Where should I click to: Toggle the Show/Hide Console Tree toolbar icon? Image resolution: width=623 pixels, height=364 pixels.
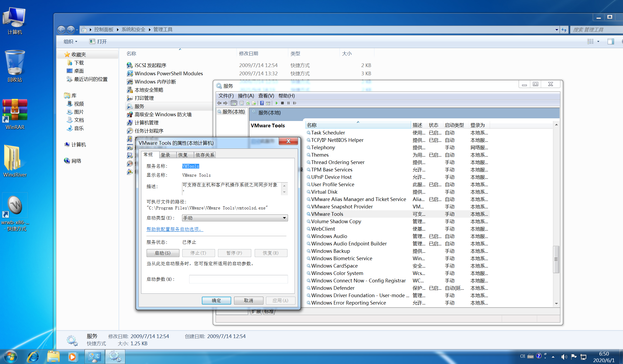tap(234, 103)
